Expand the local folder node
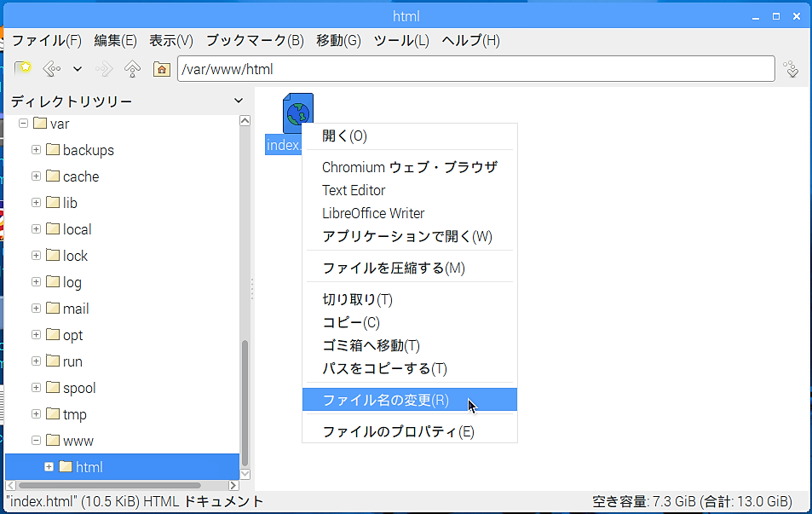The width and height of the screenshot is (812, 514). pyautogui.click(x=36, y=229)
